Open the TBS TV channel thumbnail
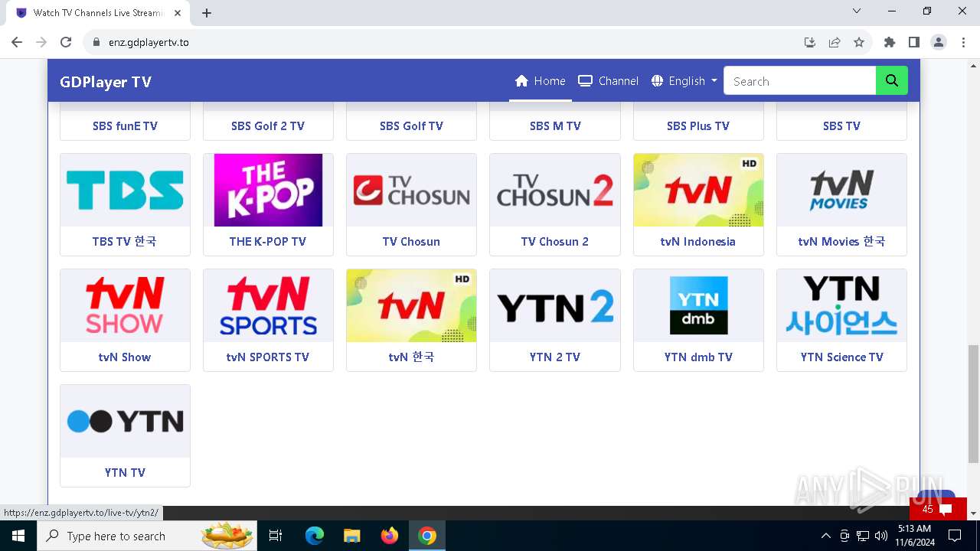Image resolution: width=980 pixels, height=551 pixels. (125, 190)
